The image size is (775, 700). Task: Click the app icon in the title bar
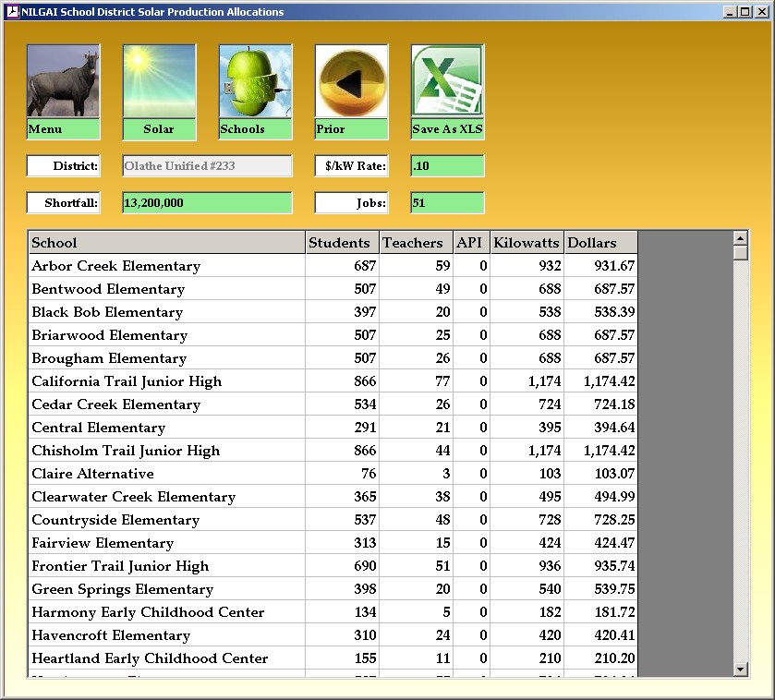click(12, 12)
